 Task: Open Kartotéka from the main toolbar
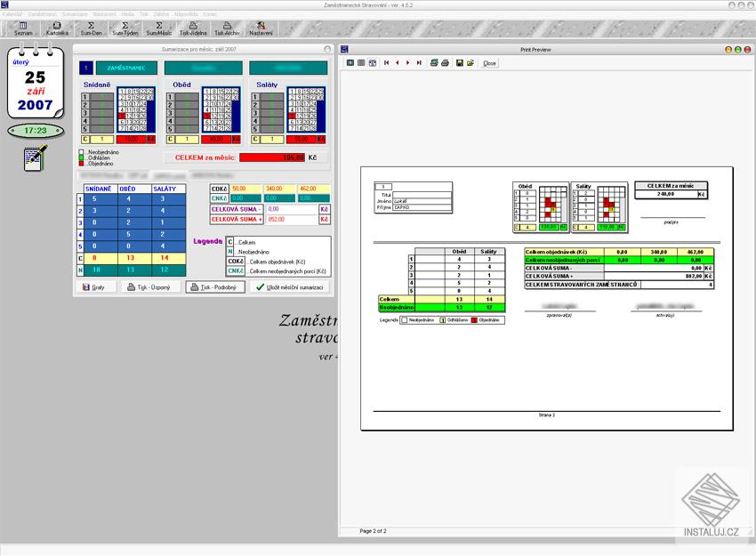click(x=57, y=29)
